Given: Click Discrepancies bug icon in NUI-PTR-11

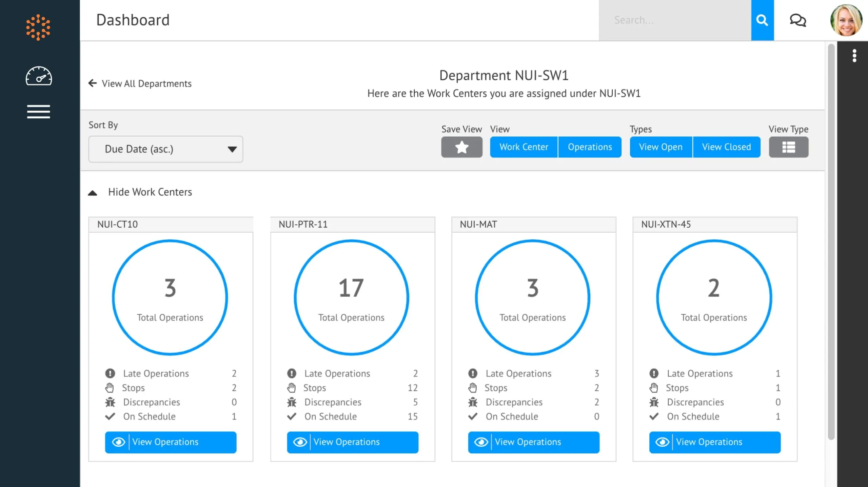Looking at the screenshot, I should click(292, 402).
